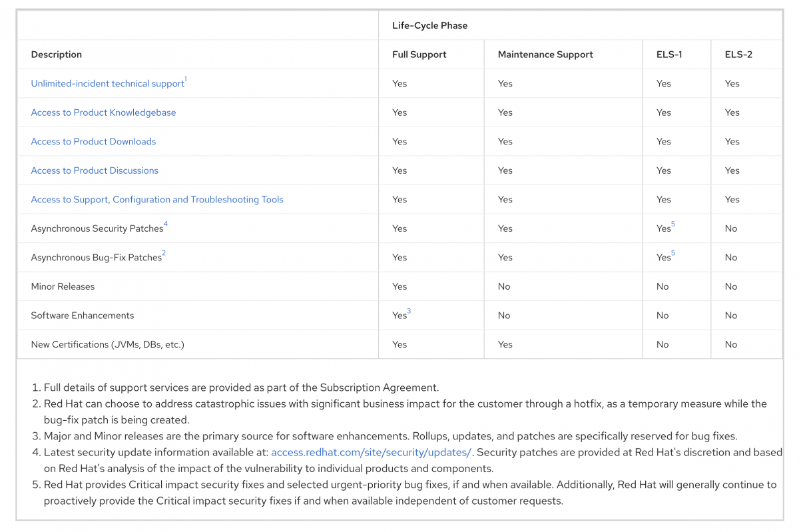The height and width of the screenshot is (532, 799).
Task: Open Support, Configuration and Troubleshooting Tools link
Action: click(x=157, y=200)
